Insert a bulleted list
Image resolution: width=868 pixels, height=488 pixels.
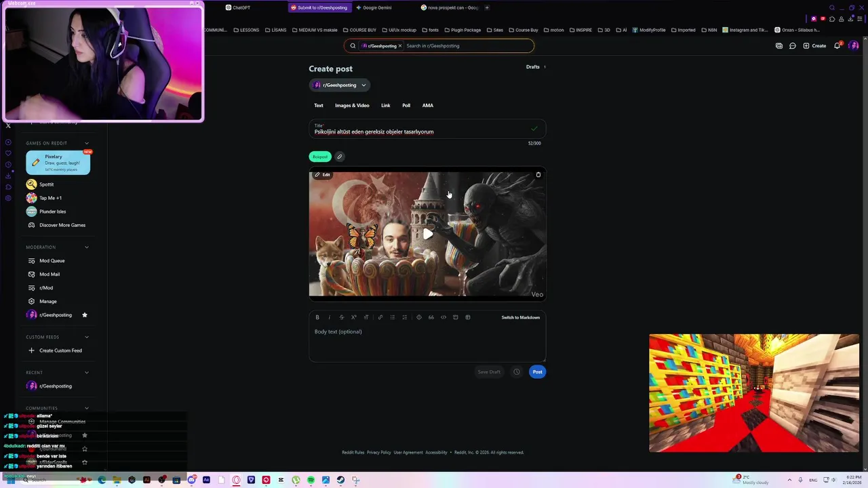392,317
